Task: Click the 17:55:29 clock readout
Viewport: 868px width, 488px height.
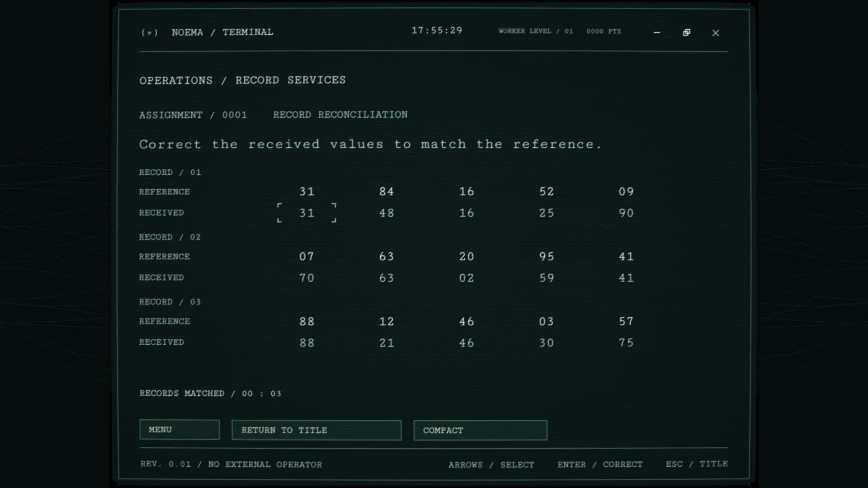Action: pyautogui.click(x=437, y=31)
